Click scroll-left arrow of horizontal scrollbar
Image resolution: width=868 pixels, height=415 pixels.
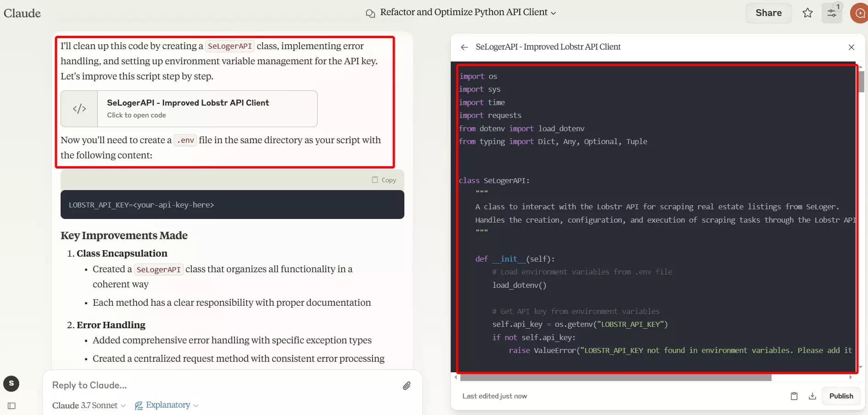point(455,377)
